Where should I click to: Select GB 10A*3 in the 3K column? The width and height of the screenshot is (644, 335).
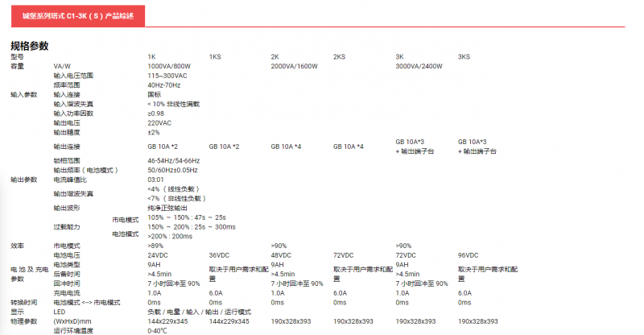click(410, 142)
